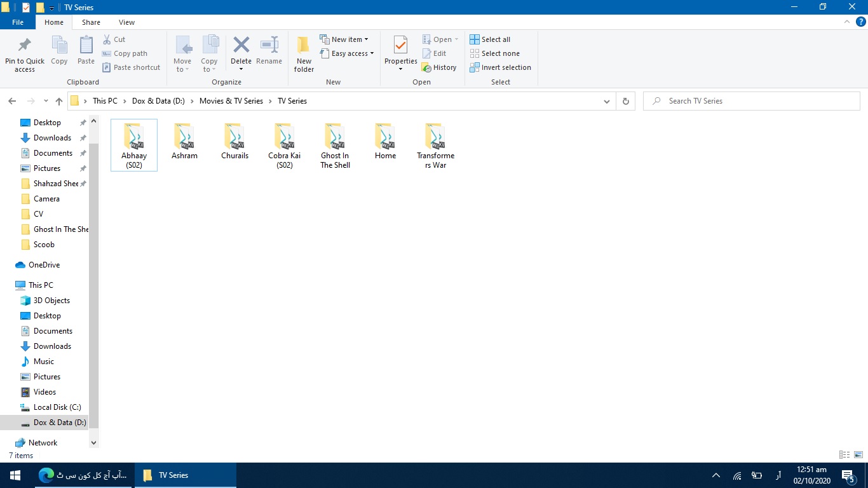
Task: Select the Home ribbon tab
Action: tap(54, 22)
